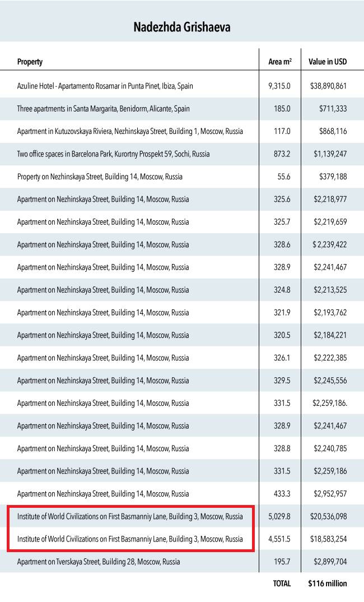
Task: Click the Apartment on Tverskaya Street entry
Action: (99, 562)
